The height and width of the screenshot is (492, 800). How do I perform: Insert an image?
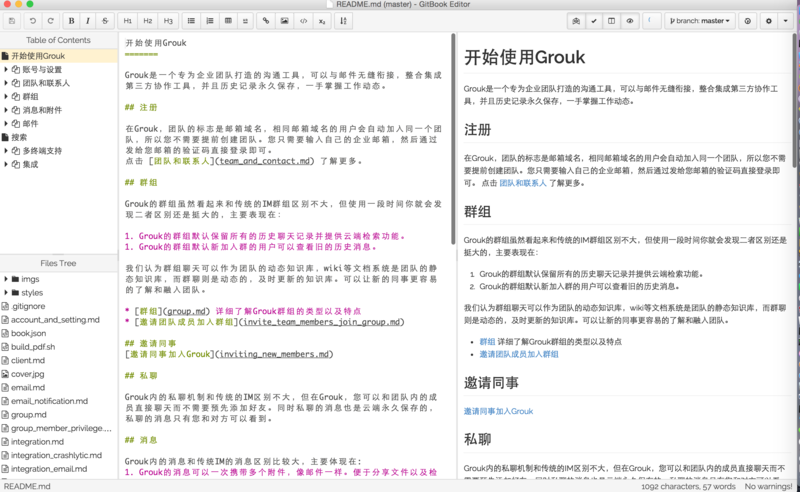[284, 21]
